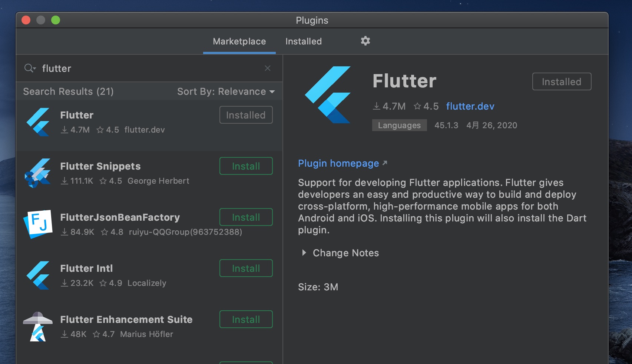The height and width of the screenshot is (364, 632).
Task: Expand the Change Notes section
Action: pos(304,253)
